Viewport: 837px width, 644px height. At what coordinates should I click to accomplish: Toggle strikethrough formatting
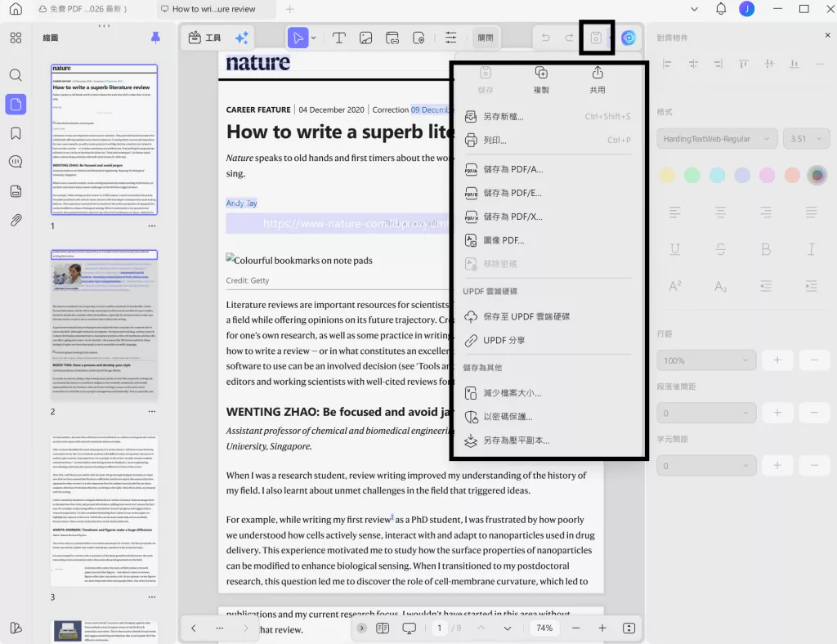pos(718,248)
